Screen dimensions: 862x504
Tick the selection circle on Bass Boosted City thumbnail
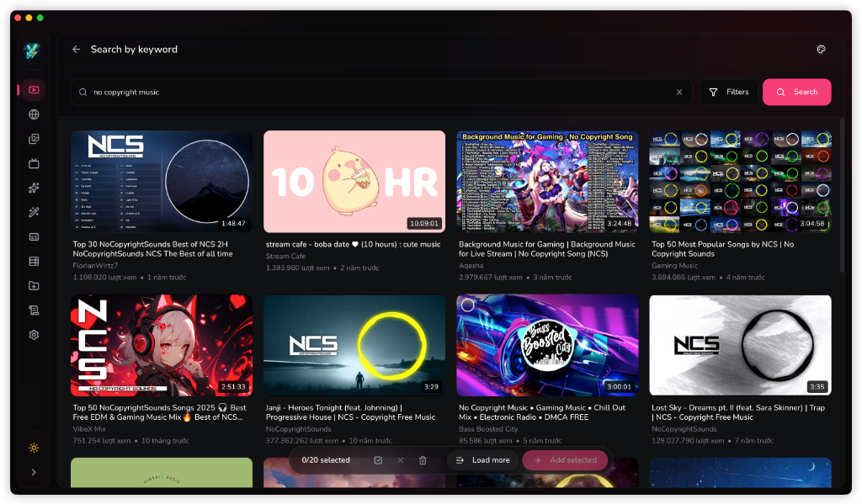click(x=468, y=305)
